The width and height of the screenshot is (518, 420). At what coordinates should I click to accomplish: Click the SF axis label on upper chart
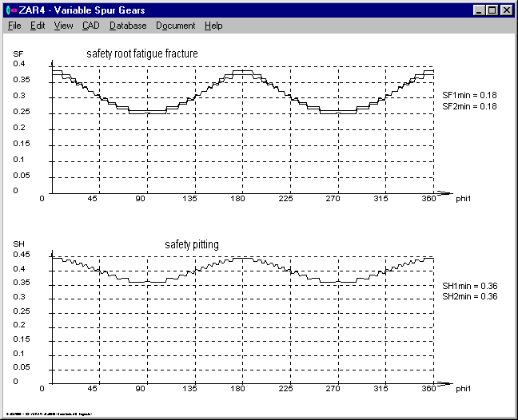tap(18, 53)
